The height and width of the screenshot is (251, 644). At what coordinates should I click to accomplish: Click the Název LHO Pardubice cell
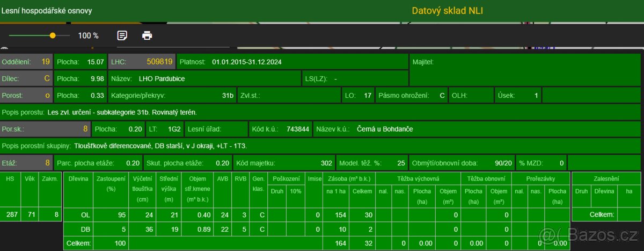pyautogui.click(x=204, y=78)
